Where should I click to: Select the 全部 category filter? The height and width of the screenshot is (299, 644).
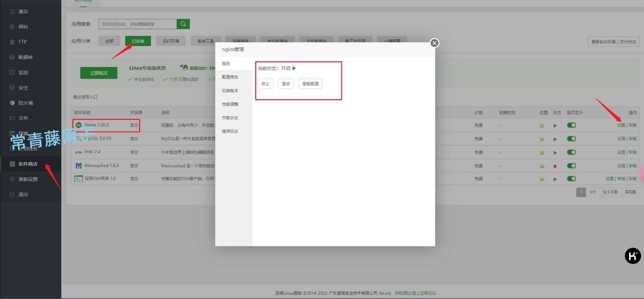tap(109, 41)
